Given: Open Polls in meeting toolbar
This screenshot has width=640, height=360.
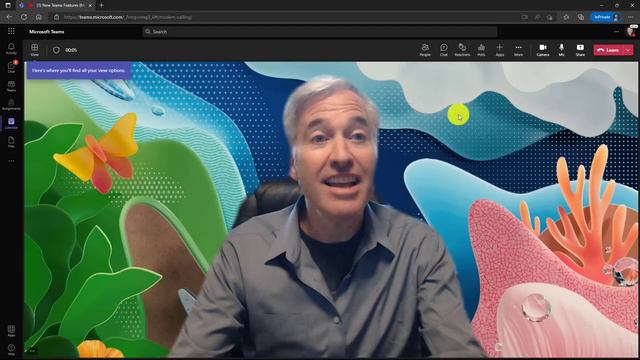Looking at the screenshot, I should 481,50.
